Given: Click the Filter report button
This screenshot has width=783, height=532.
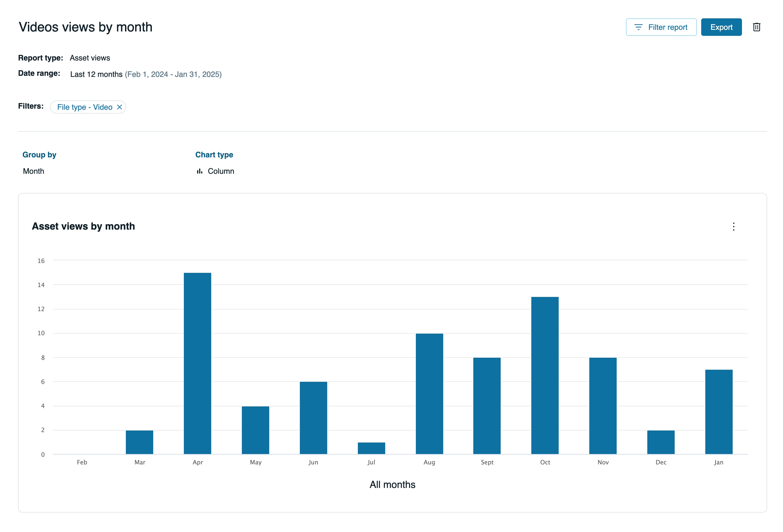Looking at the screenshot, I should click(661, 27).
